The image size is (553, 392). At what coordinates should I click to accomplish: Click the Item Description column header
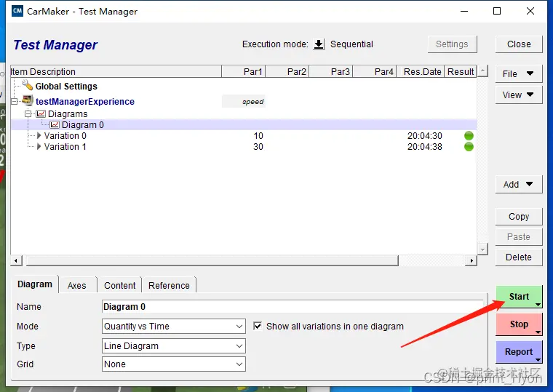pyautogui.click(x=116, y=71)
